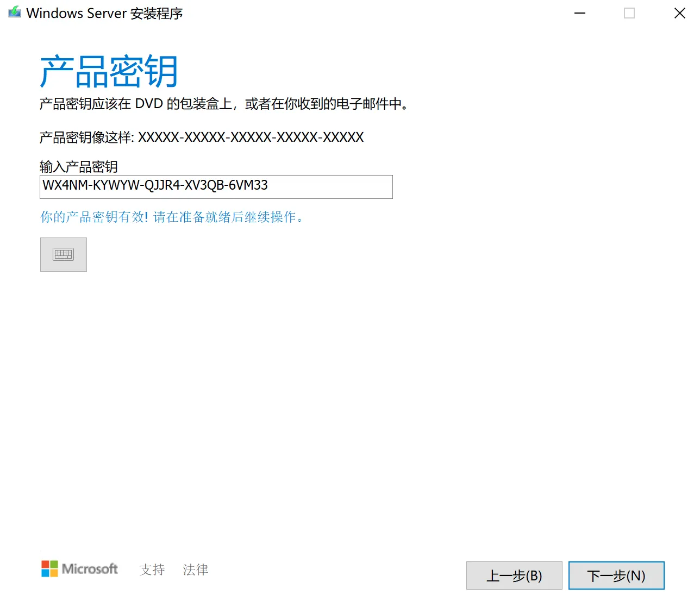This screenshot has height=613, width=700.
Task: Click the DVD packaging description text
Action: (224, 104)
